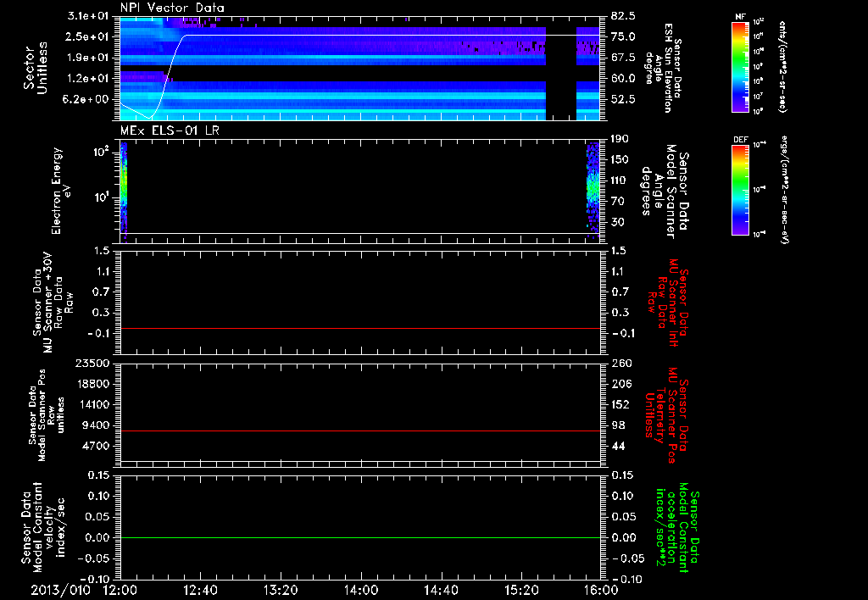
Task: Click the "Electron Energy eV" axis label
Action: pyautogui.click(x=61, y=191)
